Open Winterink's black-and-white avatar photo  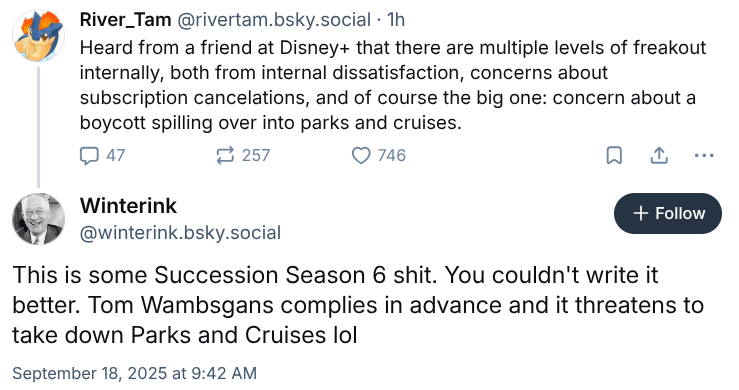pos(38,219)
